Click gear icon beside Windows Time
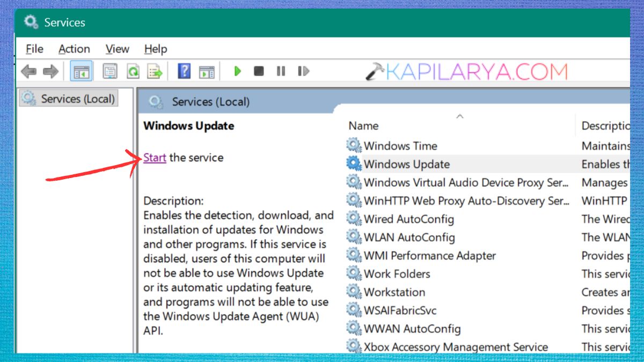The width and height of the screenshot is (644, 362). point(354,145)
